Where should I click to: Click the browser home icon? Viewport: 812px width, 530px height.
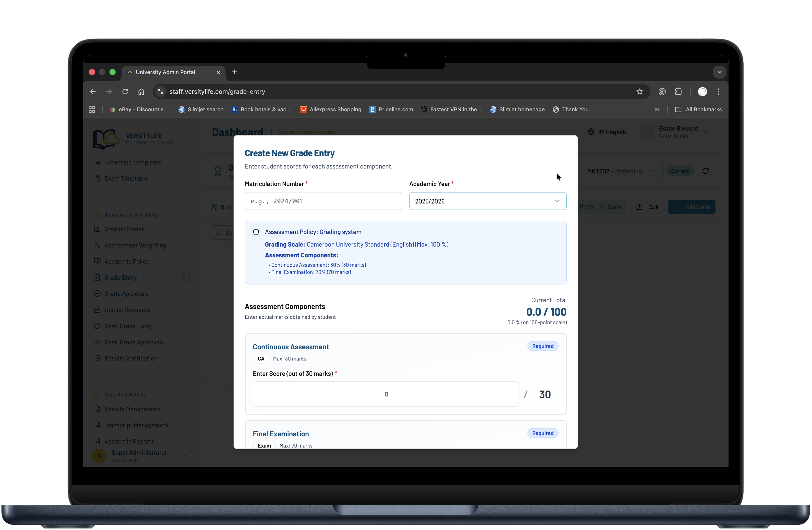tap(141, 92)
